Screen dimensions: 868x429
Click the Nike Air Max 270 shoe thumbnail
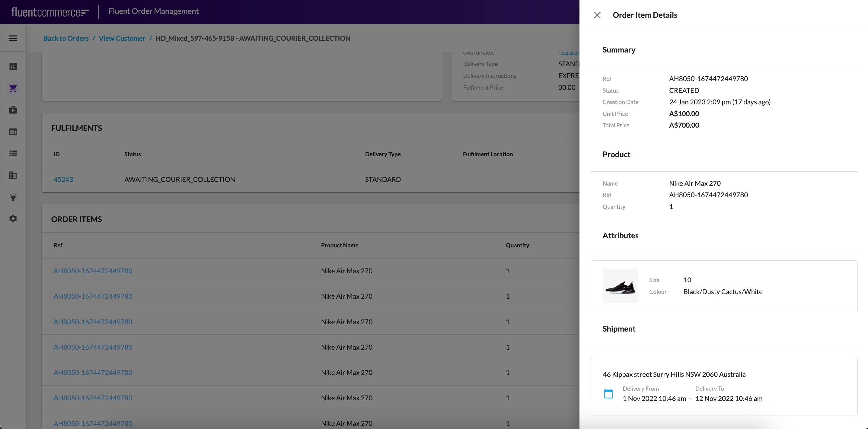620,286
